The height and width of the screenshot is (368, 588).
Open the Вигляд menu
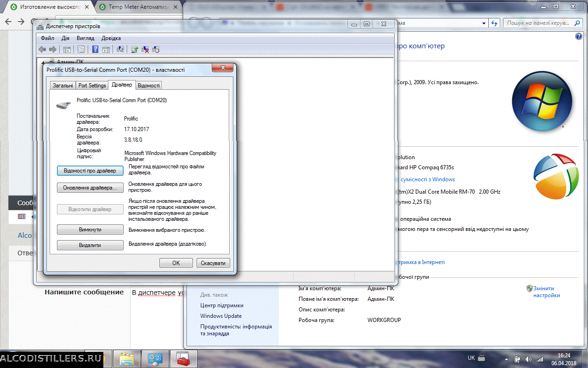click(x=85, y=38)
